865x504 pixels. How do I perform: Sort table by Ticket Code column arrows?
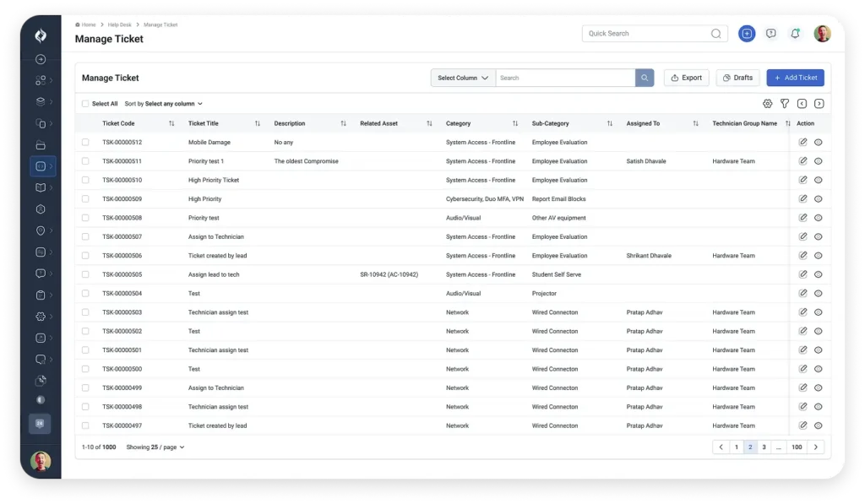tap(171, 123)
